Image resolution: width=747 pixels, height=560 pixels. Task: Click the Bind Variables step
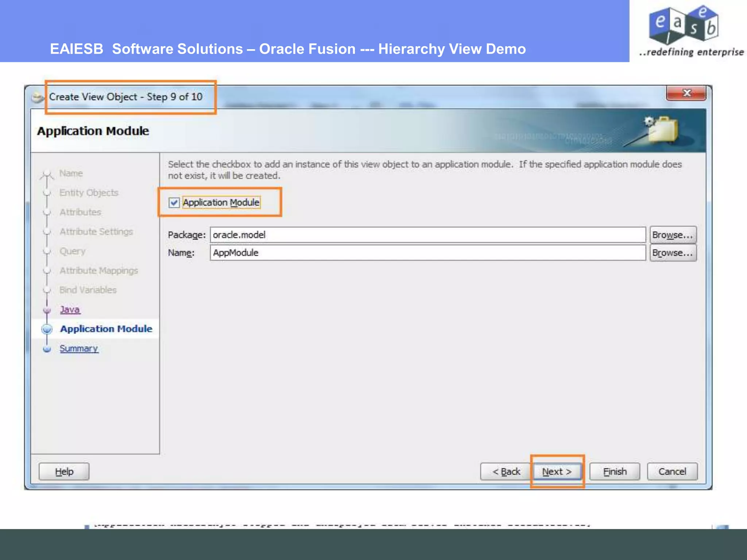coord(88,290)
